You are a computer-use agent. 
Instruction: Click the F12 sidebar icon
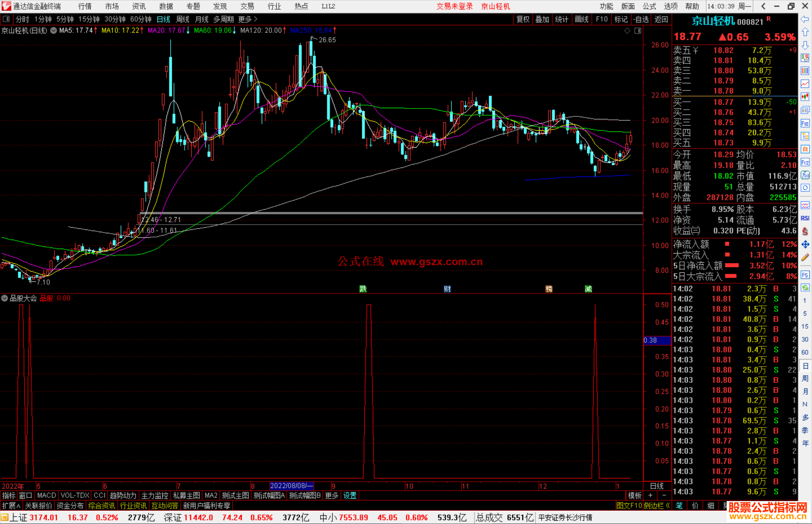click(x=805, y=162)
